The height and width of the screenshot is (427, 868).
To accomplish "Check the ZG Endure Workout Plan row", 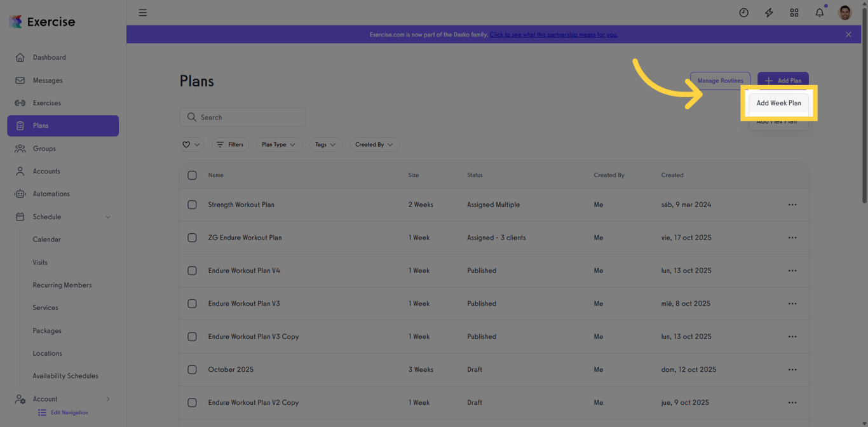I will click(192, 238).
